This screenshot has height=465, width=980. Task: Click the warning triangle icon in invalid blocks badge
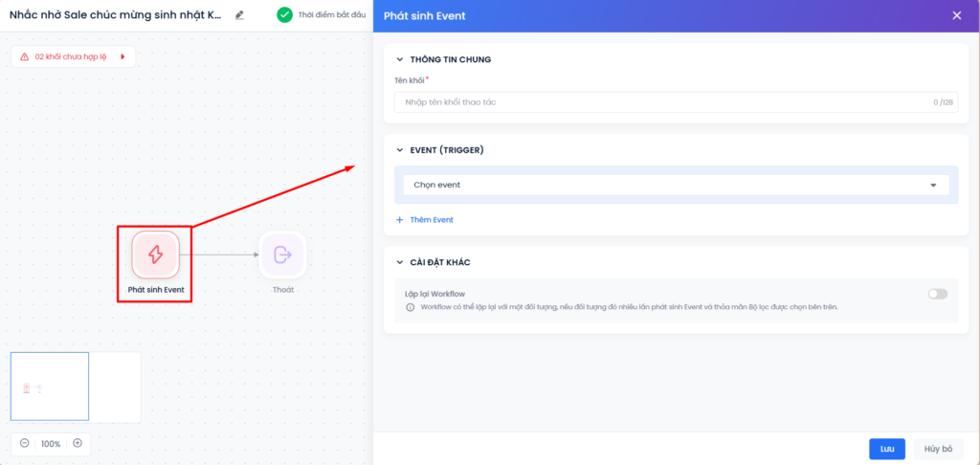tap(24, 56)
